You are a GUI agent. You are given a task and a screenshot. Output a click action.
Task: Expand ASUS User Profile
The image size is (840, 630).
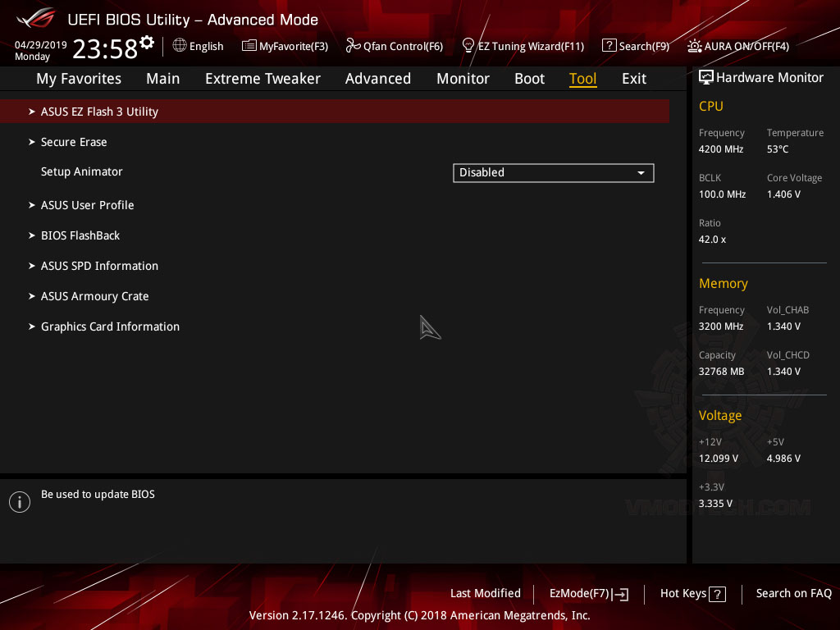coord(87,205)
